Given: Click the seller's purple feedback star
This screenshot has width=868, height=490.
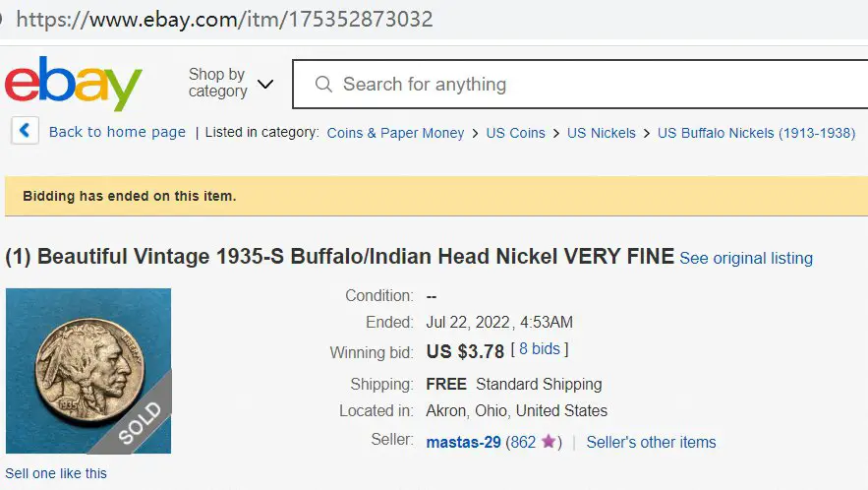Looking at the screenshot, I should 549,441.
